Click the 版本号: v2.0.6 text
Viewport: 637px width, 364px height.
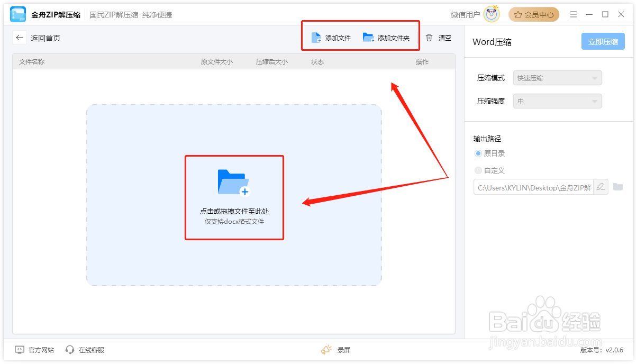click(602, 350)
